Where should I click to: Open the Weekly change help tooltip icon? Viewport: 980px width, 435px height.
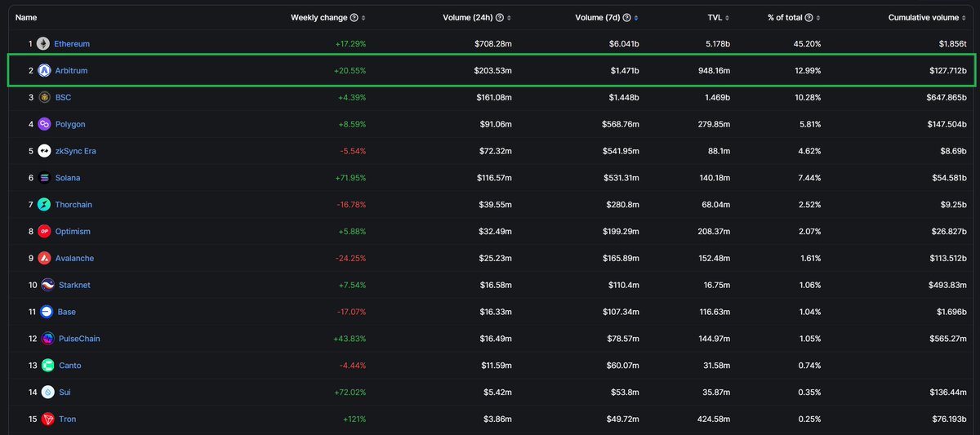[x=354, y=17]
